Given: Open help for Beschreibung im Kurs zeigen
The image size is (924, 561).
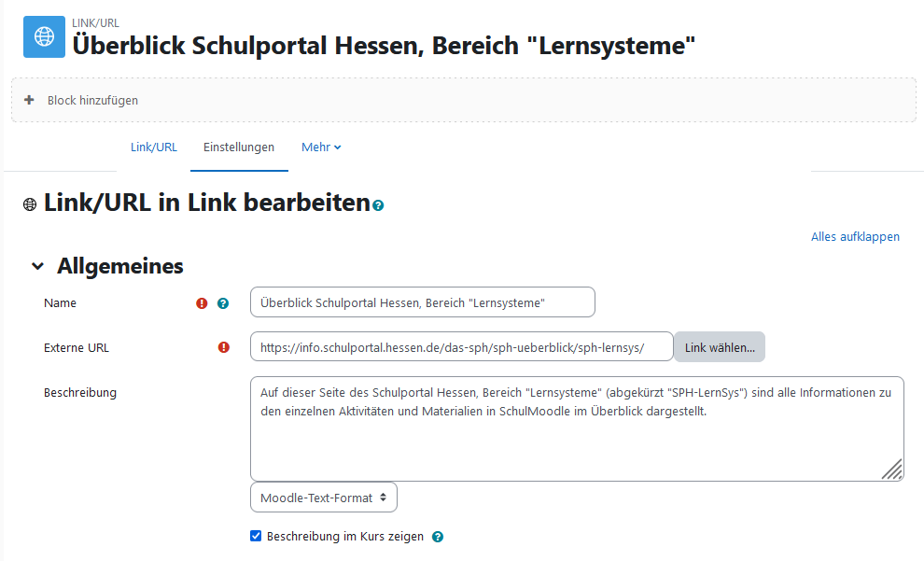Looking at the screenshot, I should pos(438,537).
